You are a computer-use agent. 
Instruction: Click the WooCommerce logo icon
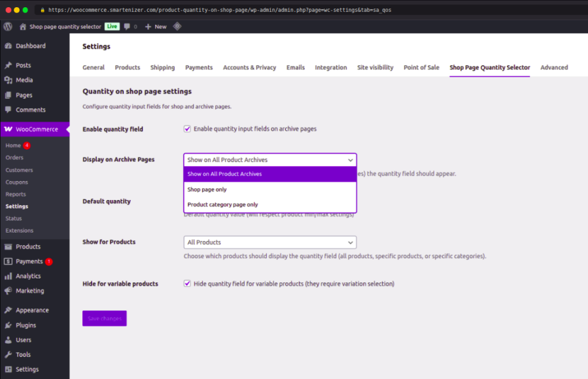pyautogui.click(x=9, y=129)
